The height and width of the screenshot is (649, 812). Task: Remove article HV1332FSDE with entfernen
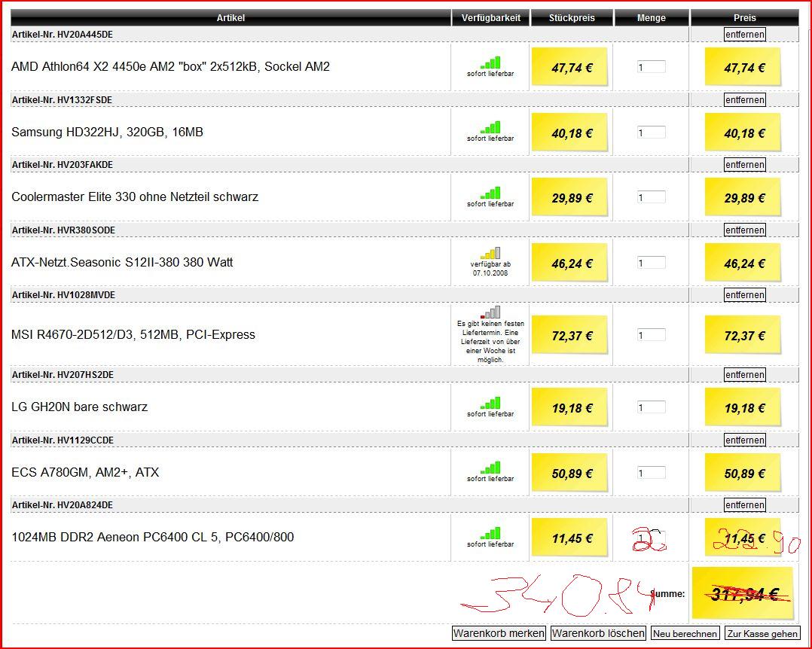(x=745, y=100)
